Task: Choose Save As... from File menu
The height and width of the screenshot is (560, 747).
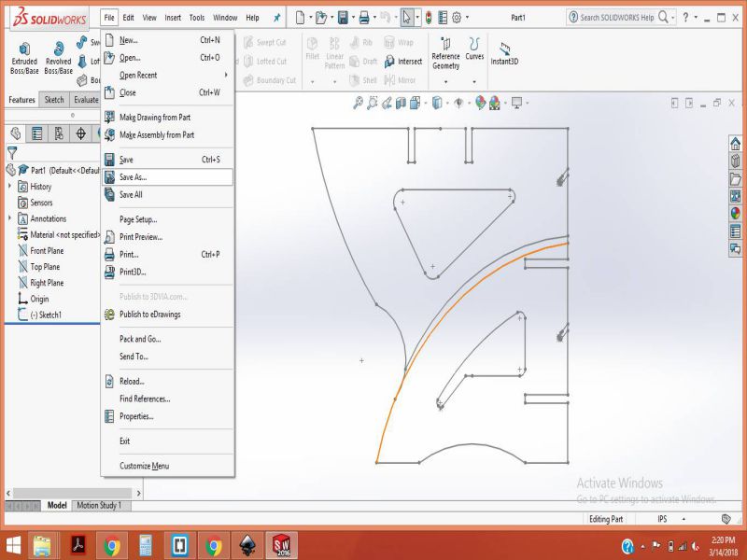Action: click(167, 176)
